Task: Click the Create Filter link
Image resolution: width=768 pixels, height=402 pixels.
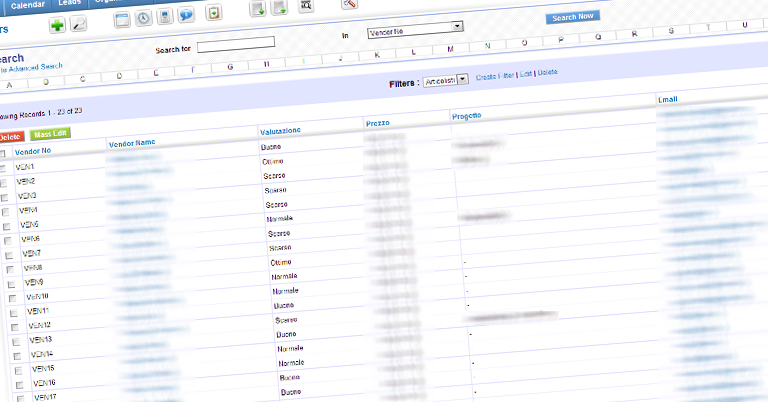Action: coord(495,76)
